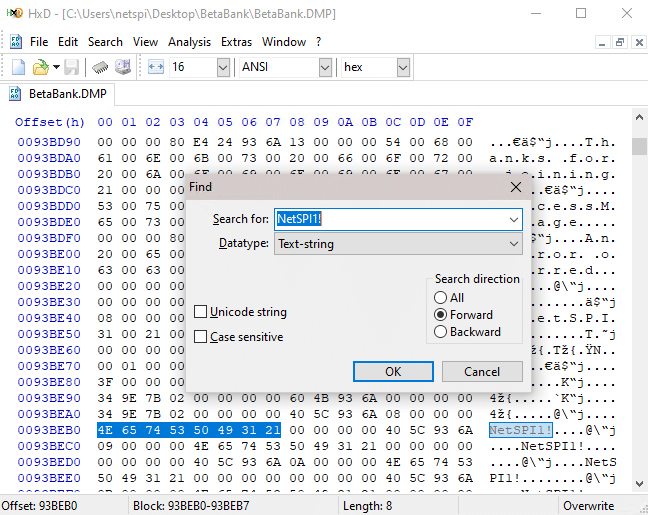Enable the Unicode string checkbox
Screen dimensions: 648x515
coord(201,313)
